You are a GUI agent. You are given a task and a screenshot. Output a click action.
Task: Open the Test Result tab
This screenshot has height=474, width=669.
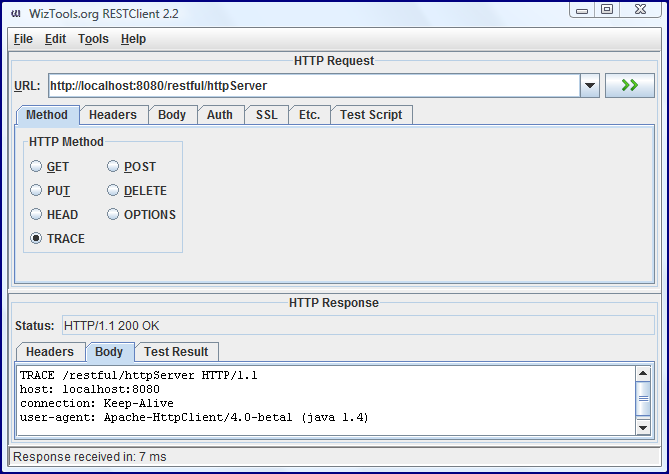click(x=176, y=352)
